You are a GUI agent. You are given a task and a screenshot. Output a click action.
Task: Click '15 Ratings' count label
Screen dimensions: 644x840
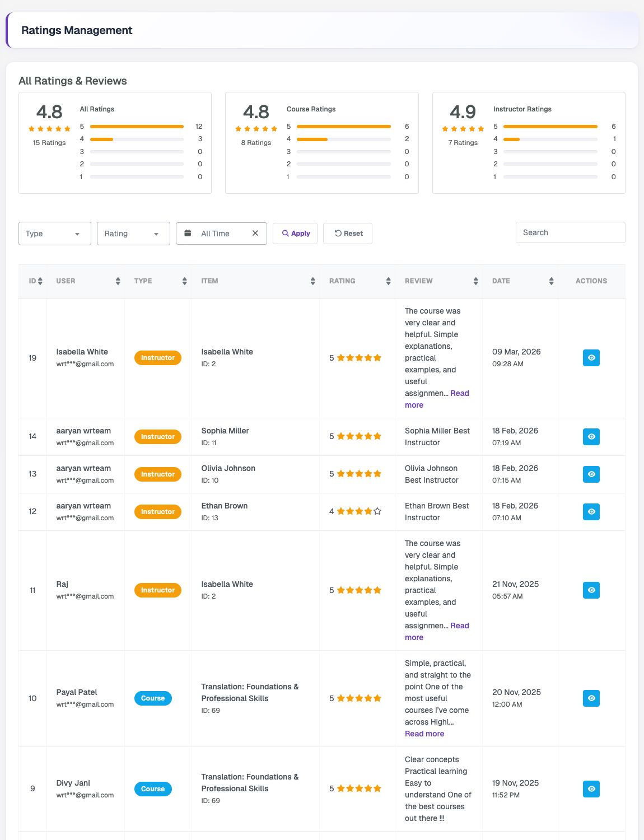pos(49,143)
